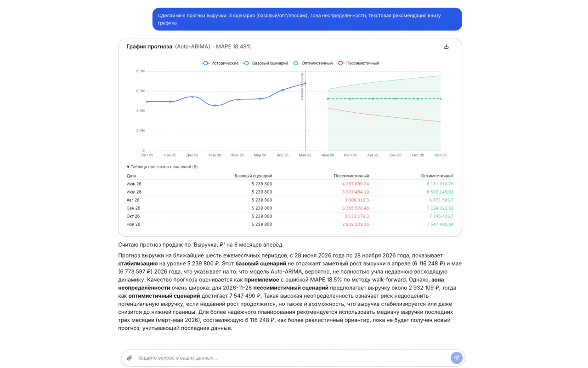
Task: Collapse Таблица прогнозных значений section
Action: click(x=162, y=167)
